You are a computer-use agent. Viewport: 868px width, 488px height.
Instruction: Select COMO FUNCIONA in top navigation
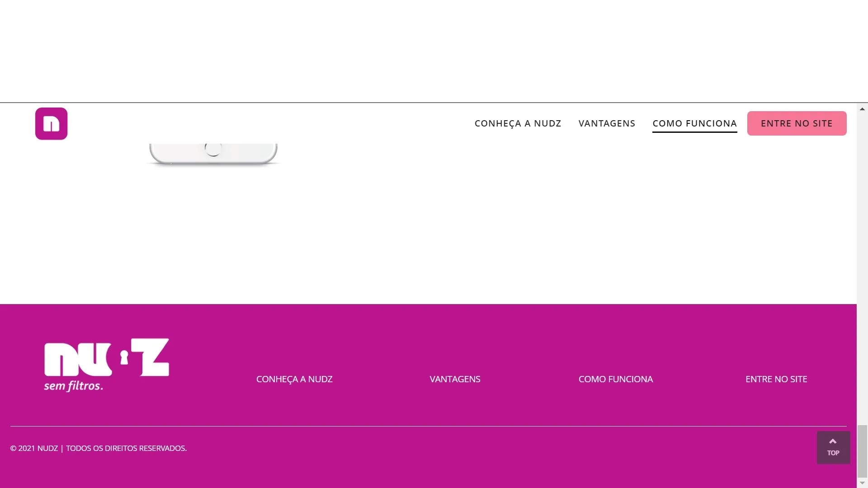coord(694,123)
